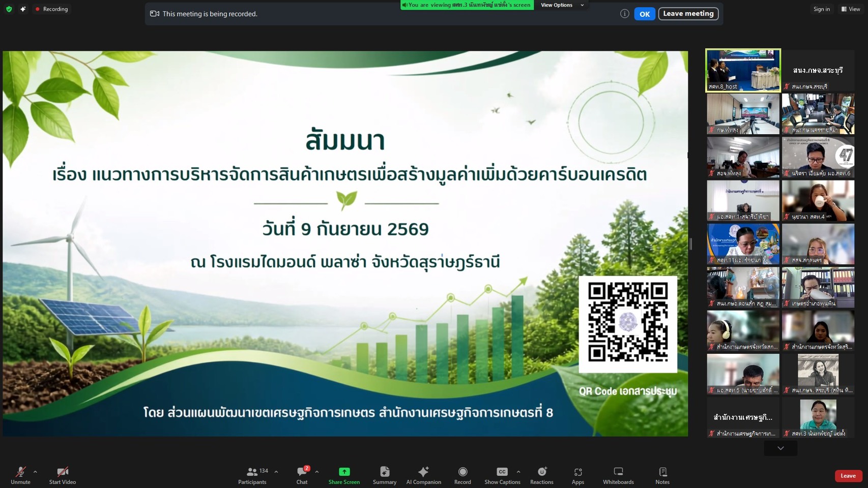The width and height of the screenshot is (868, 488).
Task: Click Sign in at top
Action: coord(821,9)
